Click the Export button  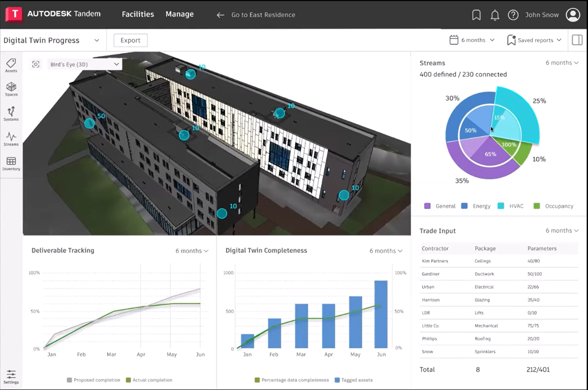pos(130,40)
